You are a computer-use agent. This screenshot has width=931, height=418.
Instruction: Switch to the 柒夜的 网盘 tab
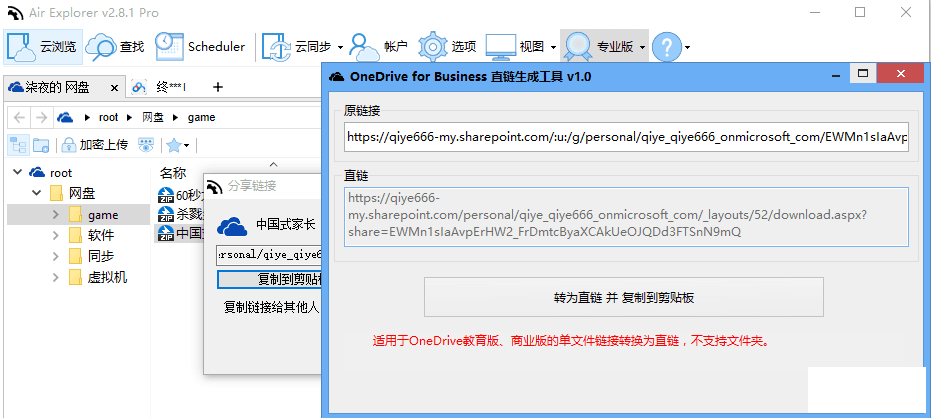(x=58, y=87)
